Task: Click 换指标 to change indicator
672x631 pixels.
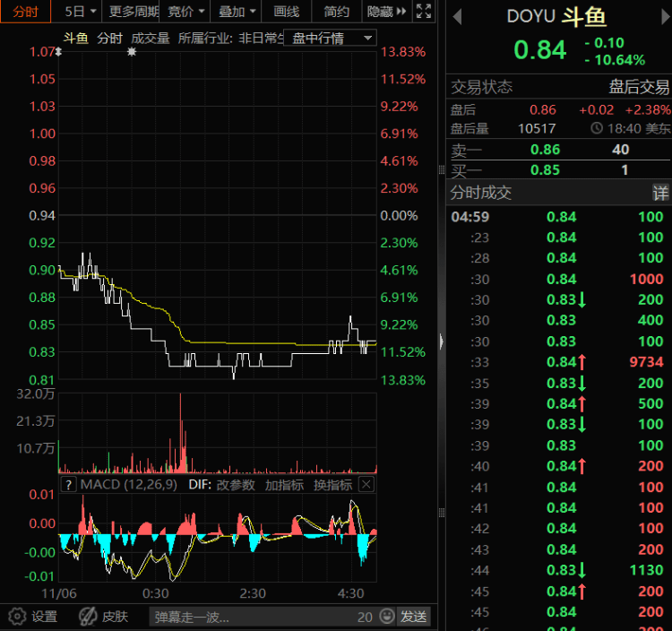Action: pos(332,485)
